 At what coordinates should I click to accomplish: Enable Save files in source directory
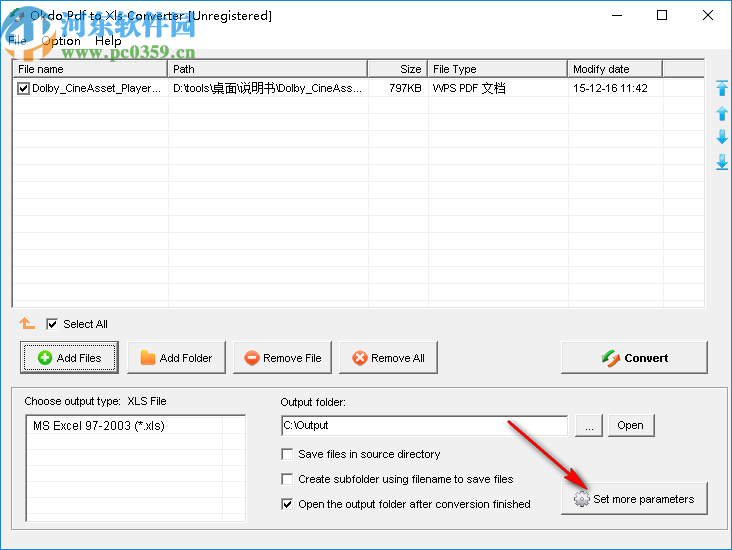click(x=287, y=454)
